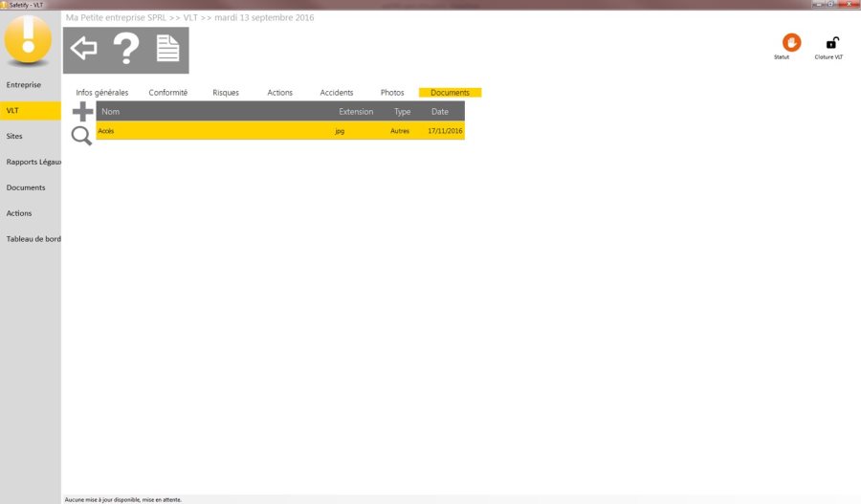This screenshot has height=504, width=861.
Task: Sort by the Nom column header
Action: click(110, 112)
